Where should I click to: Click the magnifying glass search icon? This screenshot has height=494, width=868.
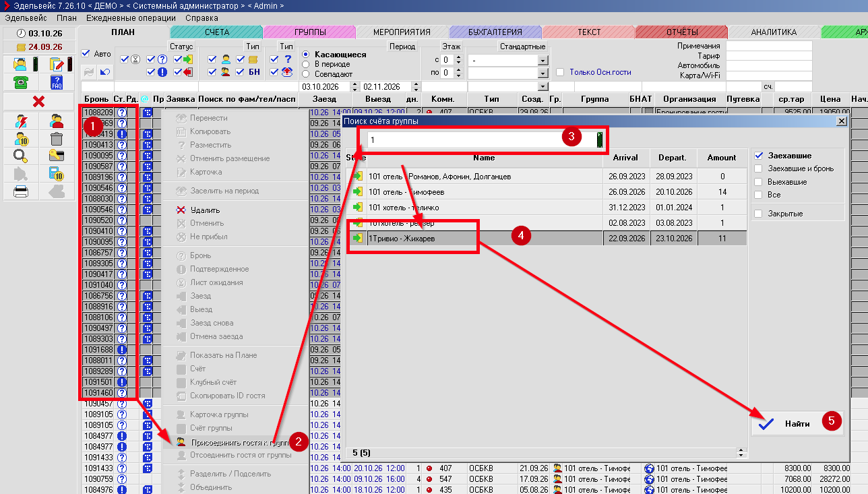tap(21, 156)
